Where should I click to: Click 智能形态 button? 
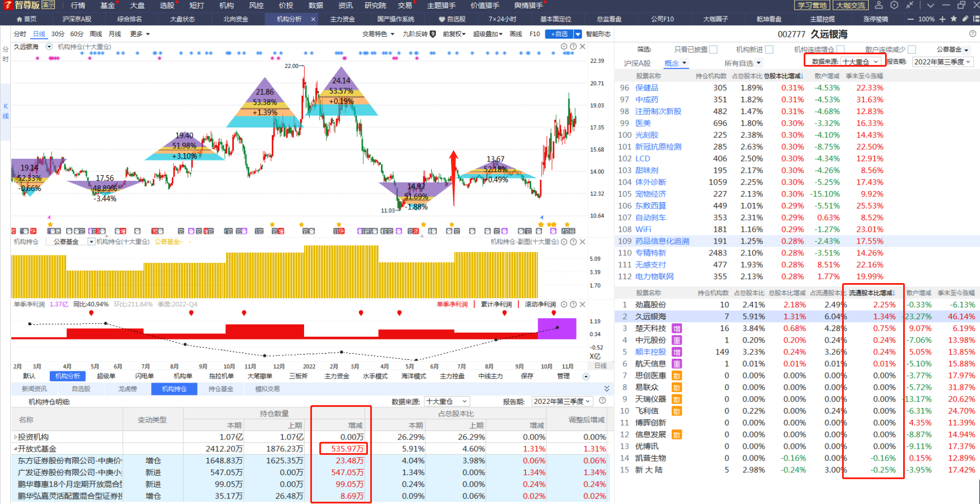coord(598,34)
